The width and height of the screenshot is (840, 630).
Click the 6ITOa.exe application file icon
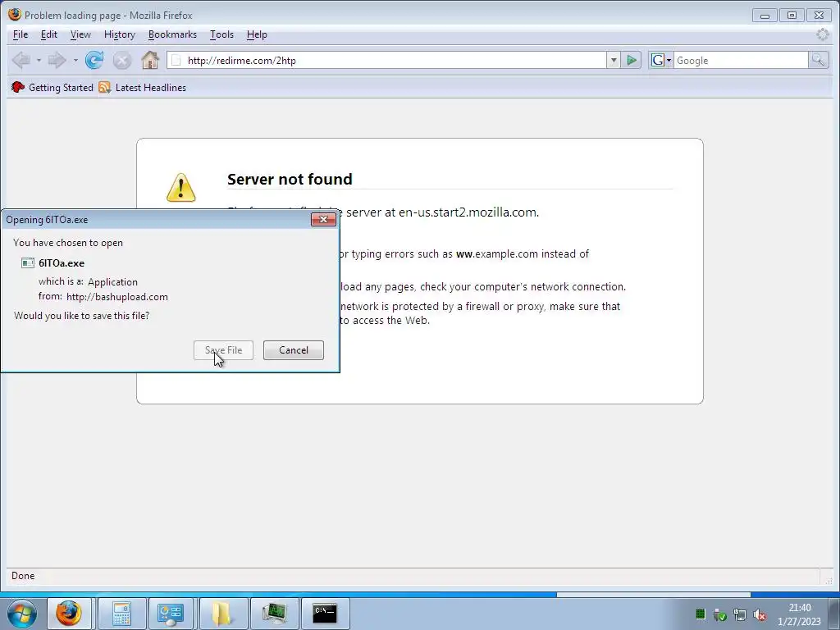pos(28,262)
